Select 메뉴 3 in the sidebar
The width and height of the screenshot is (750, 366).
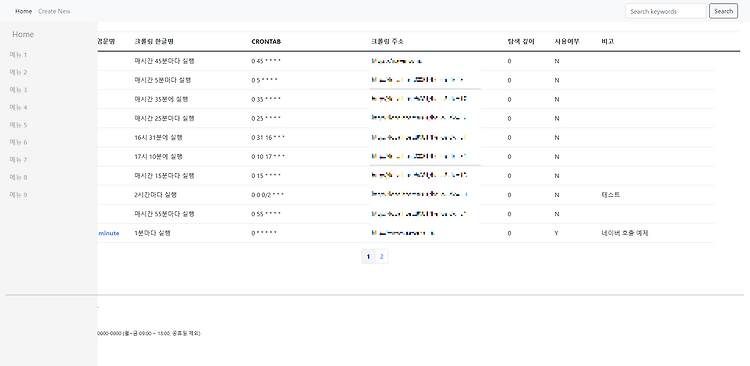pyautogui.click(x=19, y=90)
